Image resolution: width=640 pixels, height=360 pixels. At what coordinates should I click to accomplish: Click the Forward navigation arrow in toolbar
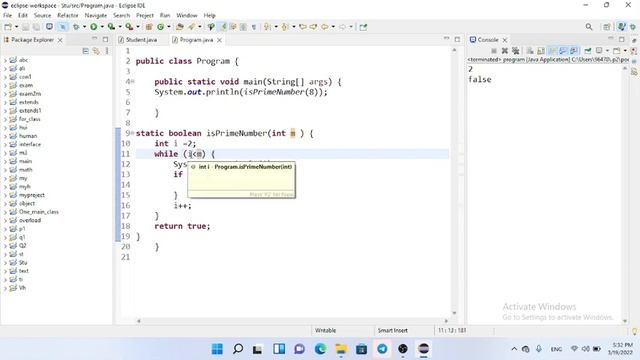342,27
